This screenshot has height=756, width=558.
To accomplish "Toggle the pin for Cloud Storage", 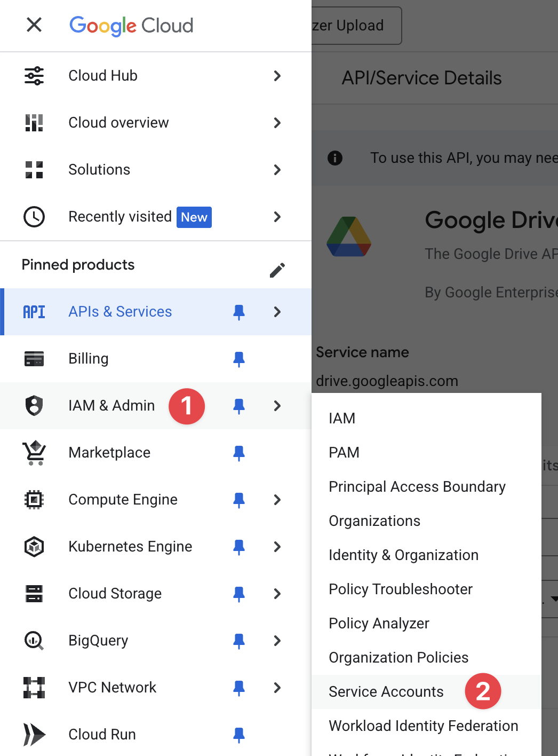I will point(239,594).
